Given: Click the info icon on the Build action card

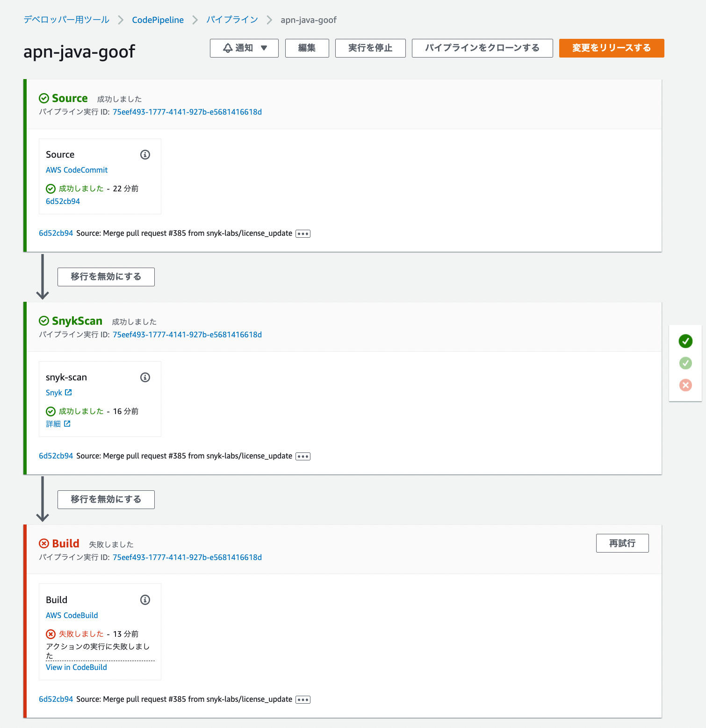Looking at the screenshot, I should [145, 600].
